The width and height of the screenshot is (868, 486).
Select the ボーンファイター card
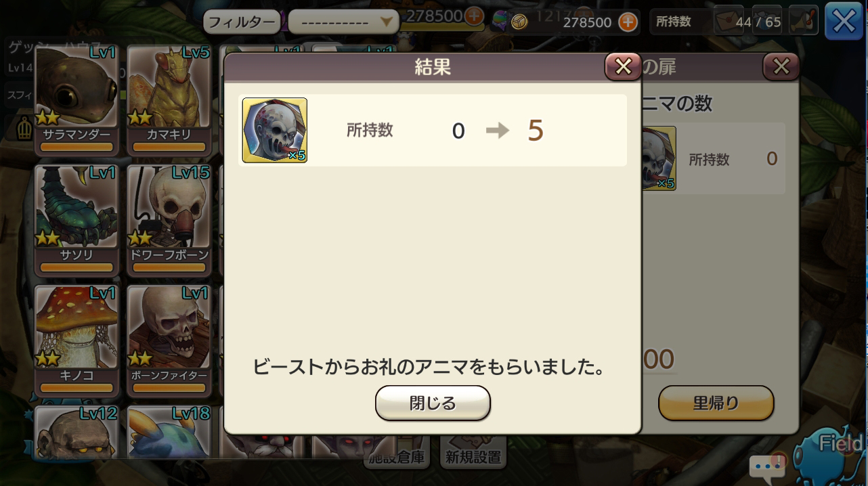point(169,340)
